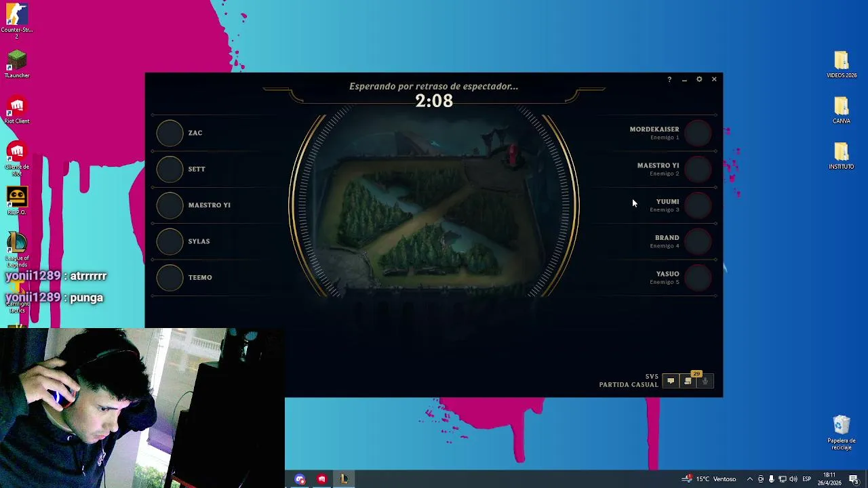Click the webcam overlay feed
This screenshot has height=488, width=868.
coord(142,408)
